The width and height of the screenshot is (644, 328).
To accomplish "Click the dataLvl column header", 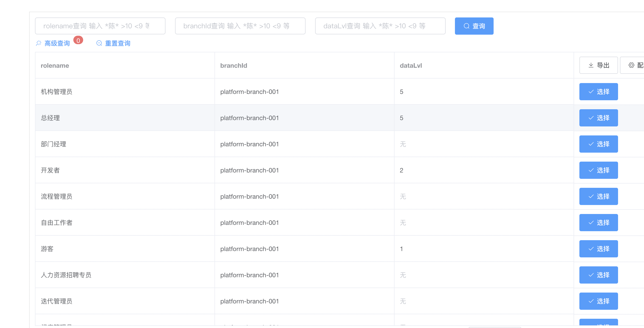I will (411, 66).
